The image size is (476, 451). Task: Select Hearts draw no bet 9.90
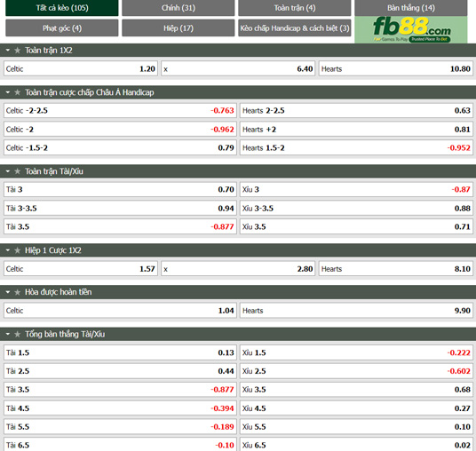(356, 311)
